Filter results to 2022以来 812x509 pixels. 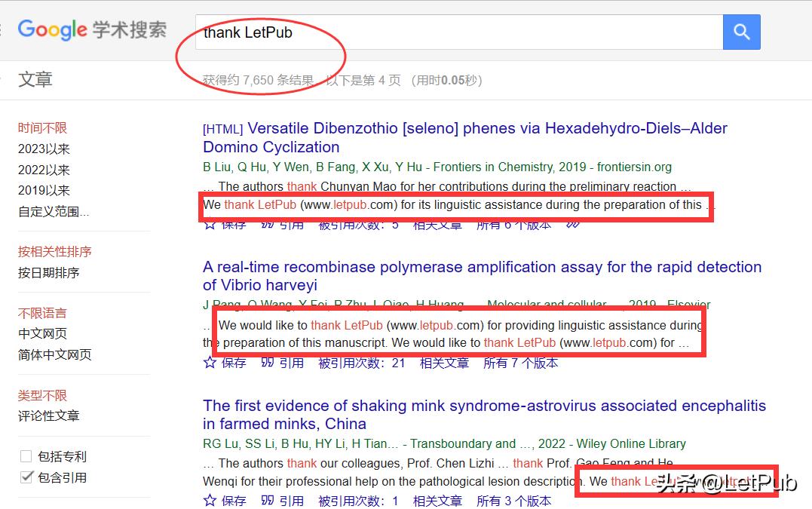click(x=44, y=170)
